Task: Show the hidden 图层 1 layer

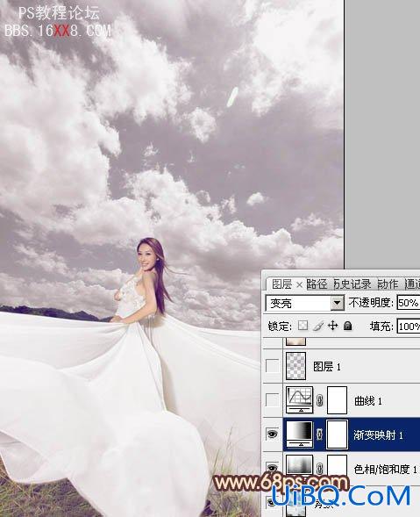Action: pyautogui.click(x=272, y=366)
